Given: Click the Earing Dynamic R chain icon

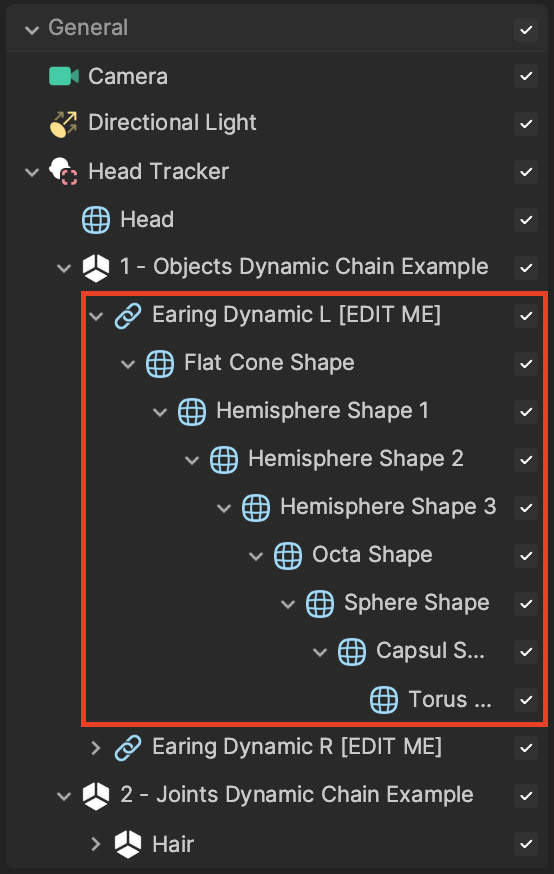Looking at the screenshot, I should (x=128, y=747).
